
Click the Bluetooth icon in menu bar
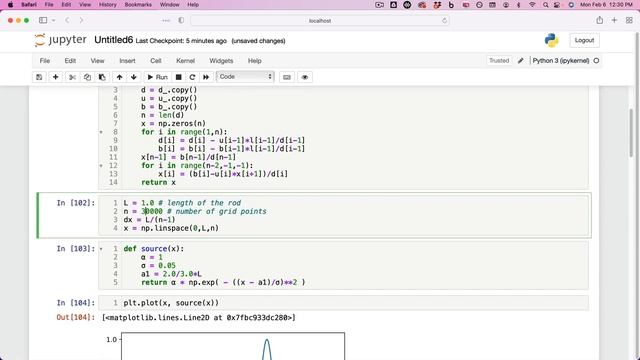pyautogui.click(x=519, y=5)
